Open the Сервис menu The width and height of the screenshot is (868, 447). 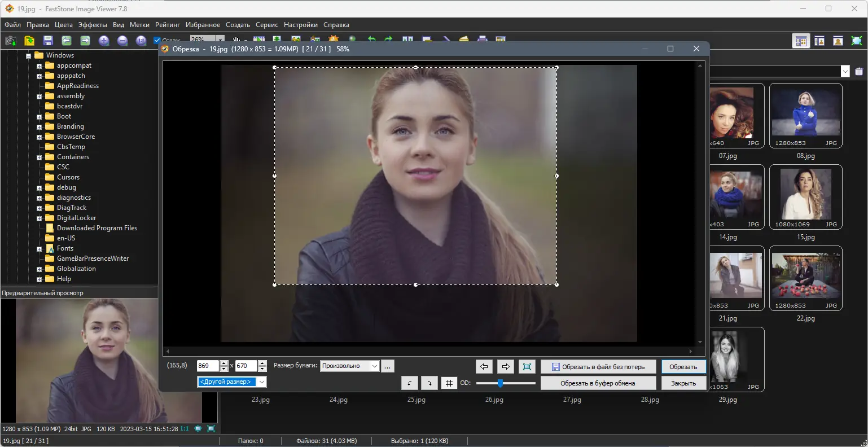pos(266,25)
